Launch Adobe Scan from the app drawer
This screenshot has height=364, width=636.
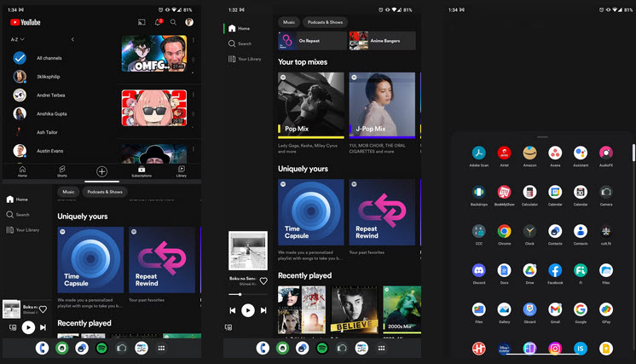479,153
